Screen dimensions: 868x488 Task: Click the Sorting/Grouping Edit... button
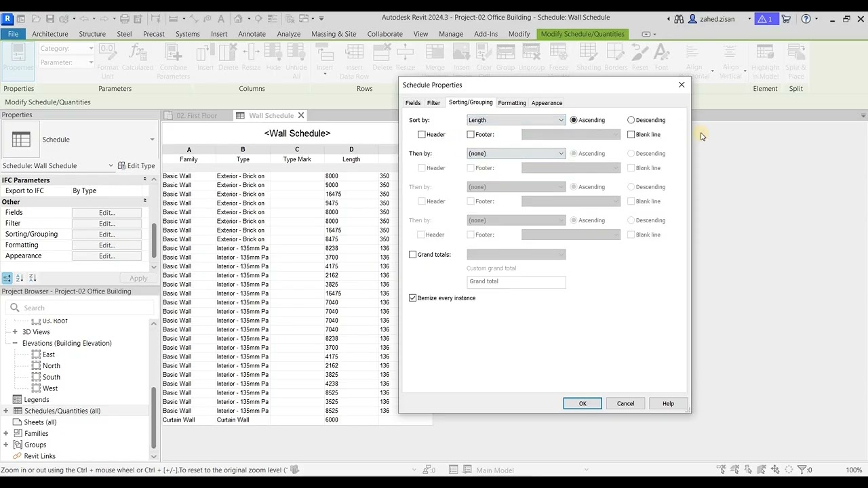(106, 234)
